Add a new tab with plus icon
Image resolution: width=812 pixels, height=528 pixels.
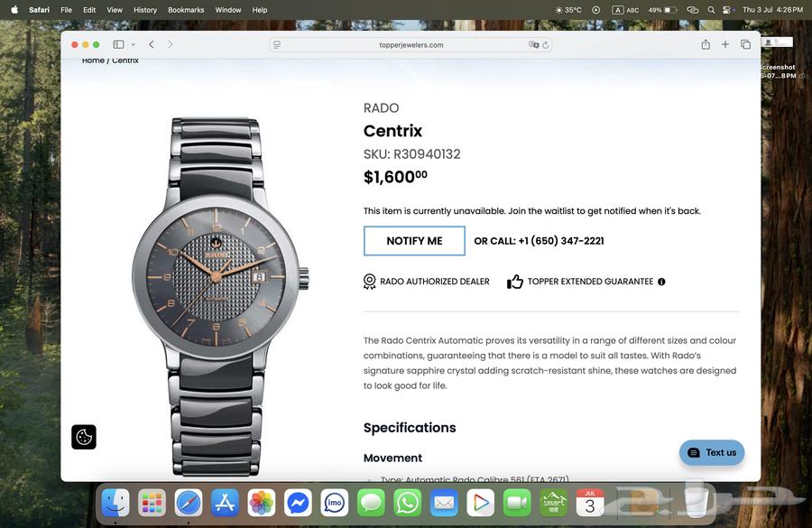(x=725, y=44)
